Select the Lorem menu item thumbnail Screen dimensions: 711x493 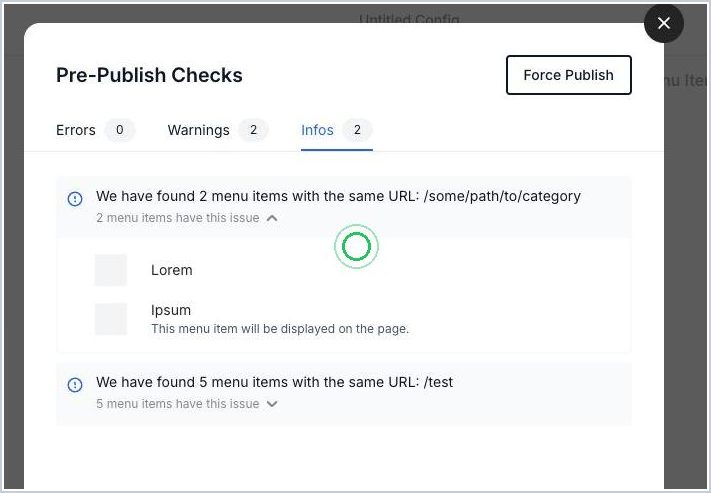(111, 270)
